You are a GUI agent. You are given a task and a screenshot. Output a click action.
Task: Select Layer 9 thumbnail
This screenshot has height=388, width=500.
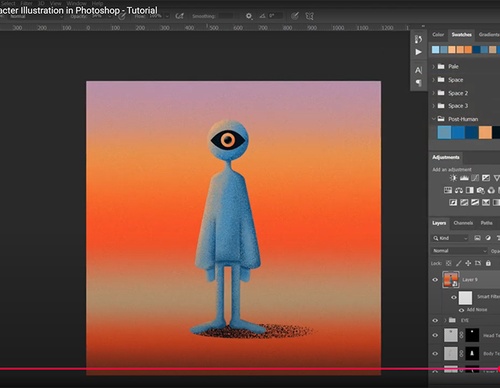point(451,280)
